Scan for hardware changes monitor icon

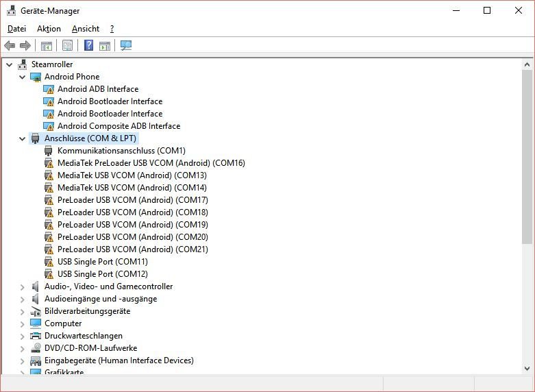(126, 45)
